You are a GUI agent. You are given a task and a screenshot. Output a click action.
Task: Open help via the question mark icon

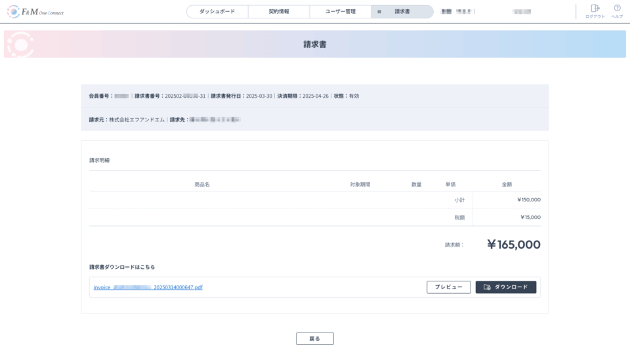point(617,9)
